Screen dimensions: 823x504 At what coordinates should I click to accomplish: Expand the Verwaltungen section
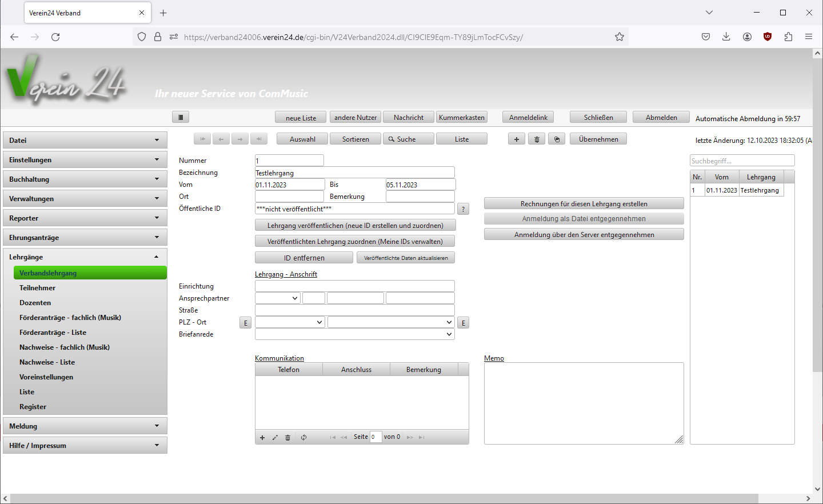coord(85,198)
